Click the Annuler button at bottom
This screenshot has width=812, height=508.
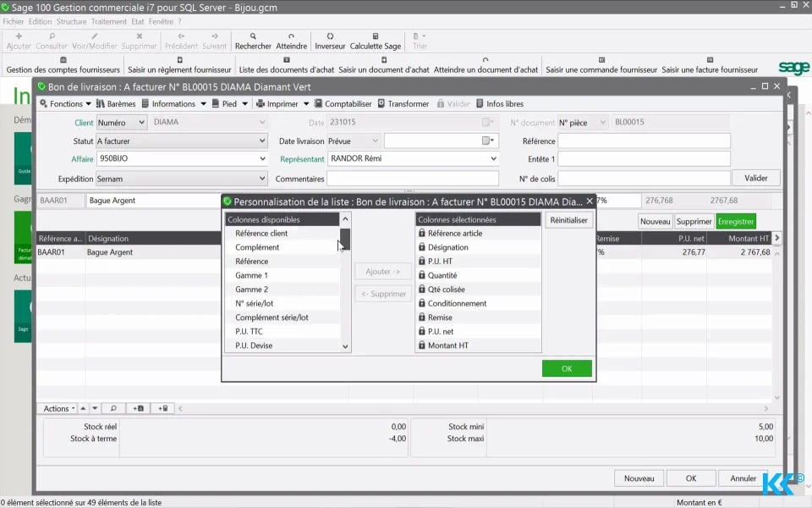743,478
